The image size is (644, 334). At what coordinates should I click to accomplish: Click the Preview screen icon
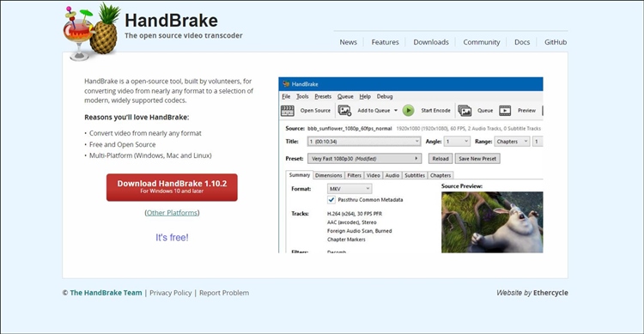point(505,110)
